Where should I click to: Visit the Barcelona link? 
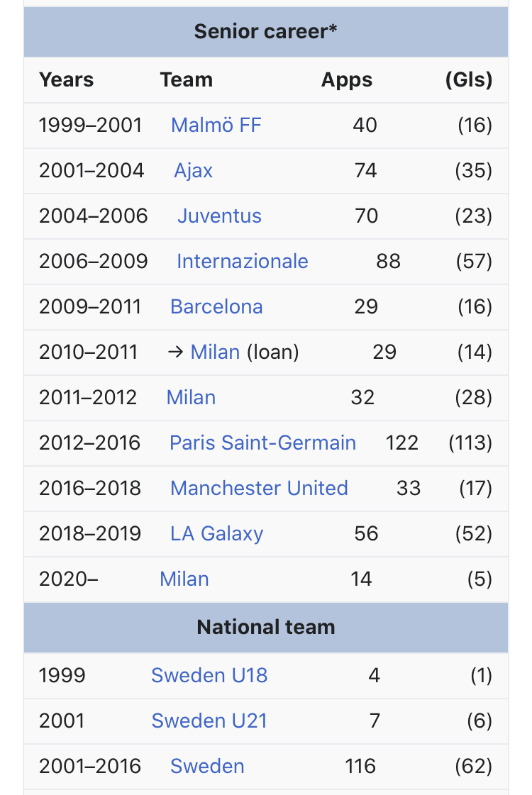[216, 307]
